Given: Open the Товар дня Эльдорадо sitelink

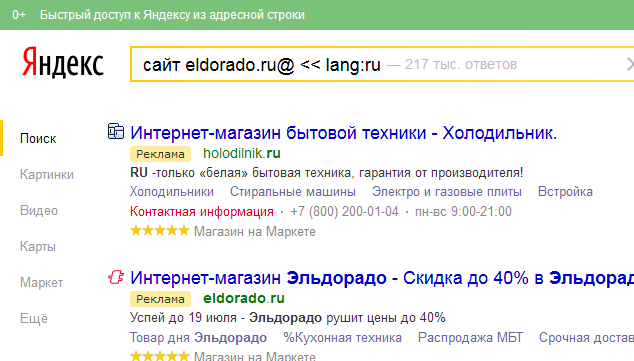Looking at the screenshot, I should 198,338.
